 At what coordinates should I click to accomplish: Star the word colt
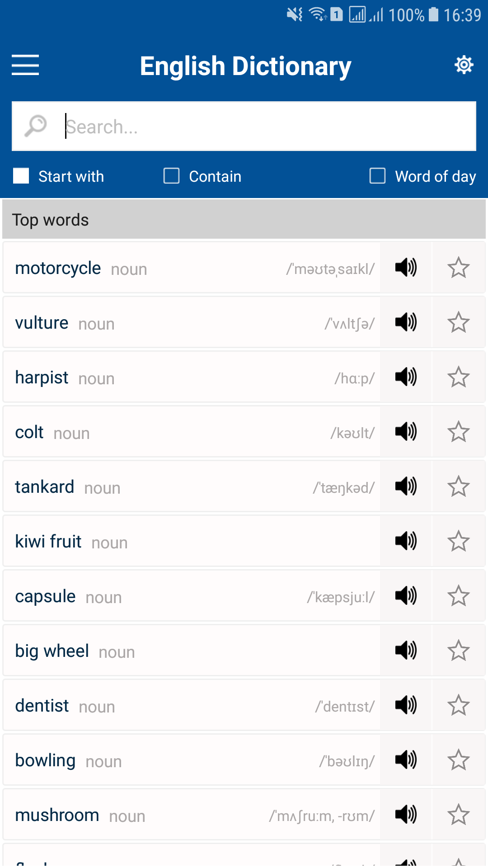point(458,432)
